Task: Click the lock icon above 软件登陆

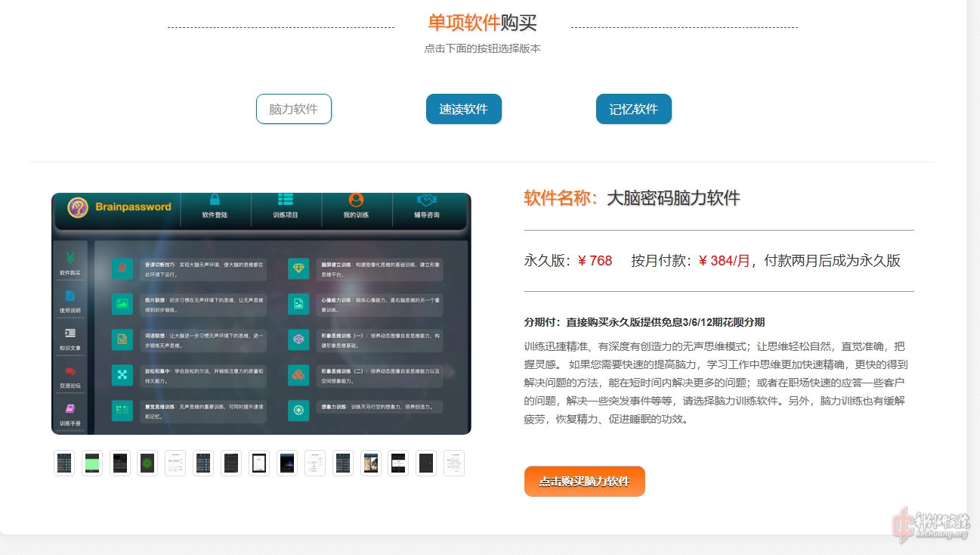Action: pos(215,200)
